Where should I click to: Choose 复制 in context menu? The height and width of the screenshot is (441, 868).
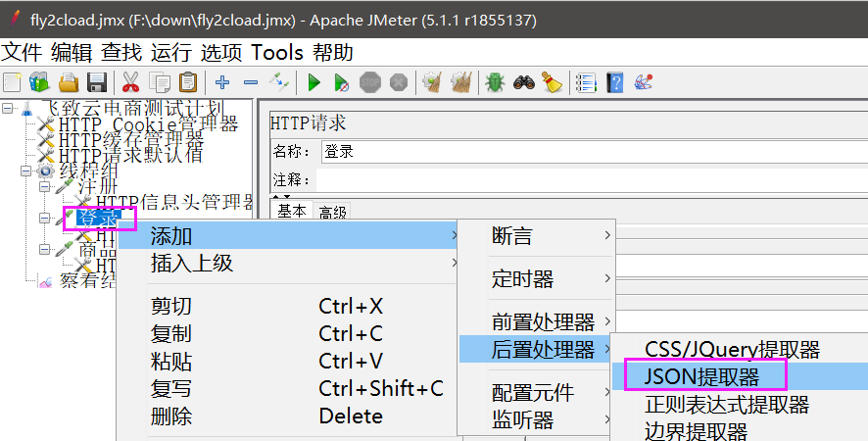click(x=288, y=333)
